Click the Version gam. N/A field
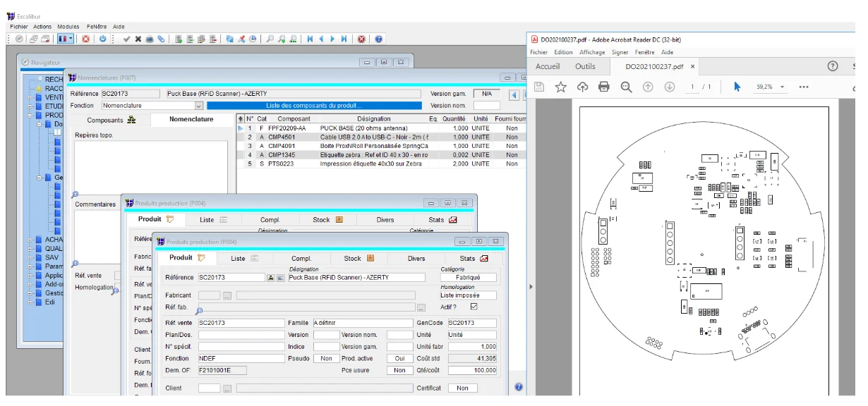This screenshot has height=406, width=868. pos(487,94)
